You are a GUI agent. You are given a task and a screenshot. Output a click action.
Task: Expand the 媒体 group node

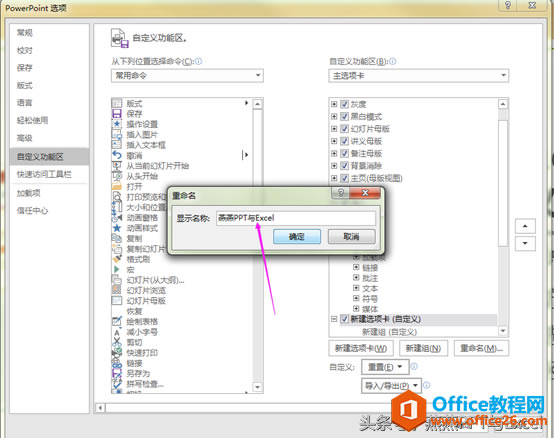[356, 308]
